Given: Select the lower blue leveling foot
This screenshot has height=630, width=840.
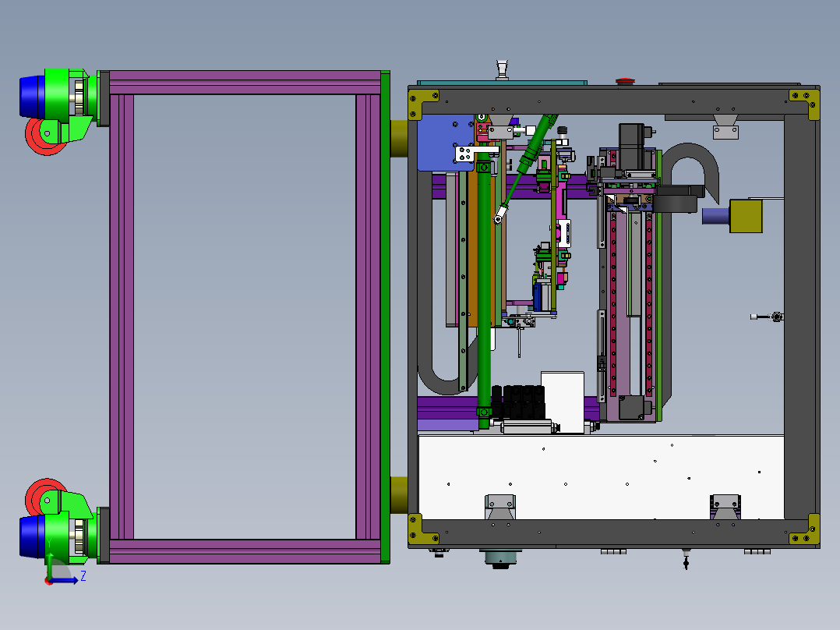Looking at the screenshot, I should tap(32, 536).
